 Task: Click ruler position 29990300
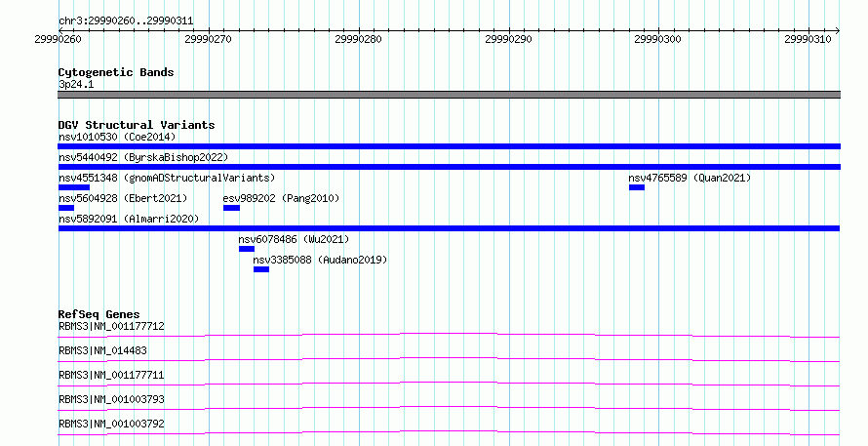[657, 39]
